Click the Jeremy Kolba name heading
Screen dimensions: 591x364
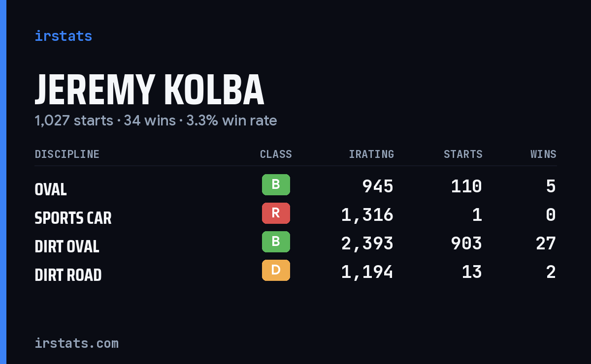149,90
